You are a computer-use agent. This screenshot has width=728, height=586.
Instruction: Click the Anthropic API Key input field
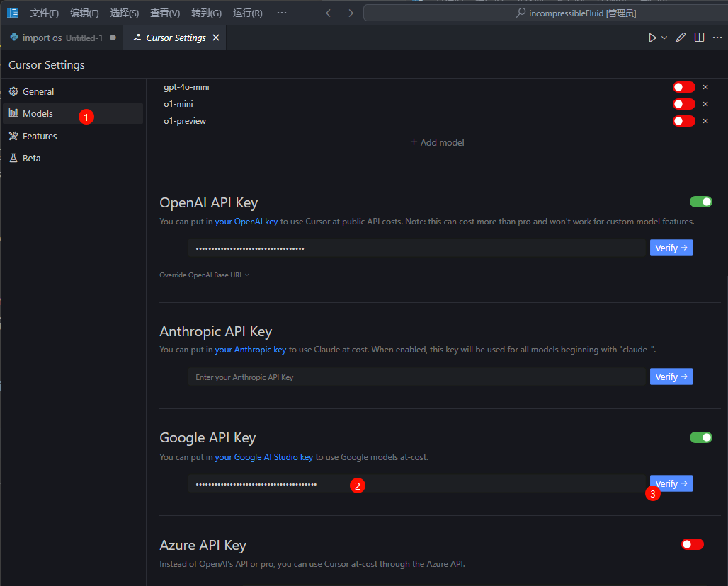(416, 377)
